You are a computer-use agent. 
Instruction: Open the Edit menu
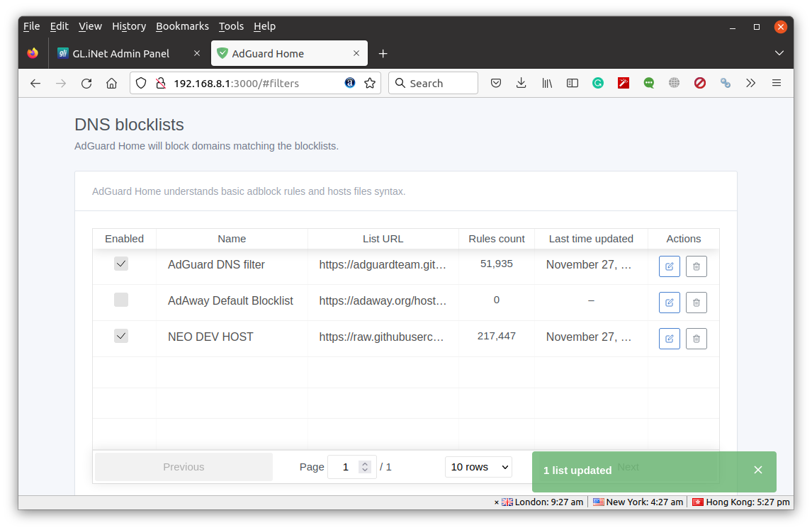point(59,26)
